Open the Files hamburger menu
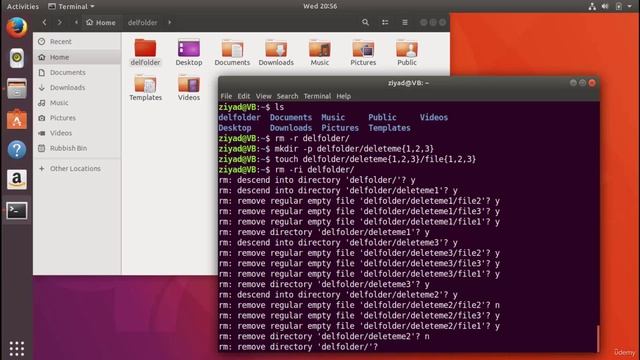Viewport: 640px width, 360px height. pos(404,22)
